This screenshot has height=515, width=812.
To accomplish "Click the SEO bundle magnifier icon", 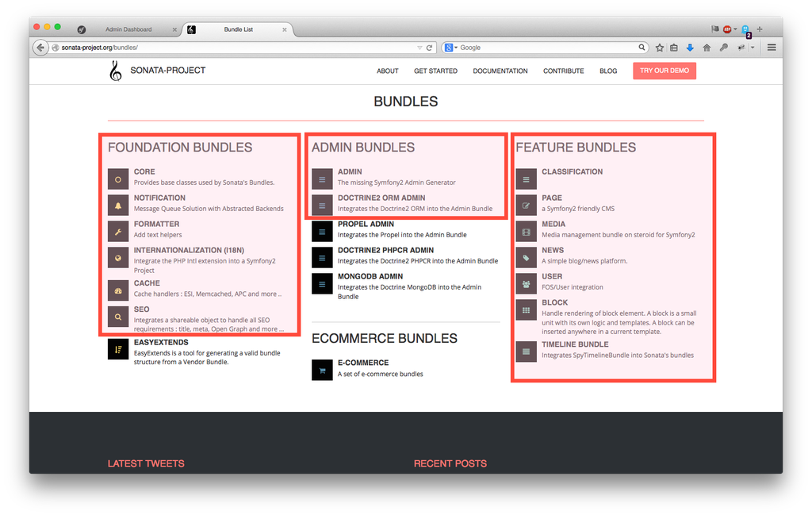I will pyautogui.click(x=118, y=317).
